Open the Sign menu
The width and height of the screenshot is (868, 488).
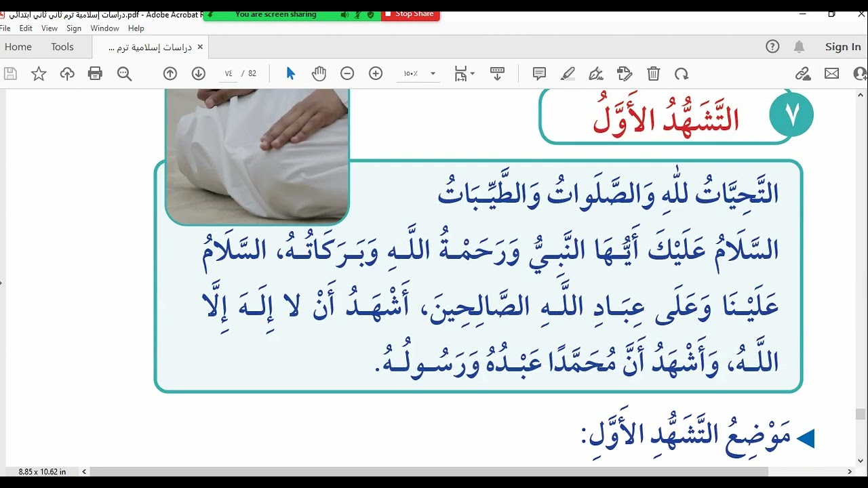(74, 28)
